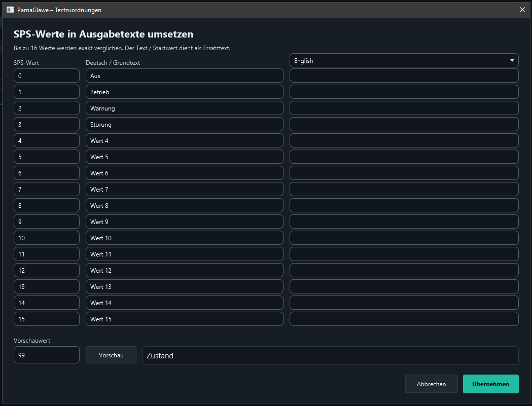This screenshot has height=406, width=532.
Task: Select the SPS-Wert field containing 13
Action: tap(47, 286)
